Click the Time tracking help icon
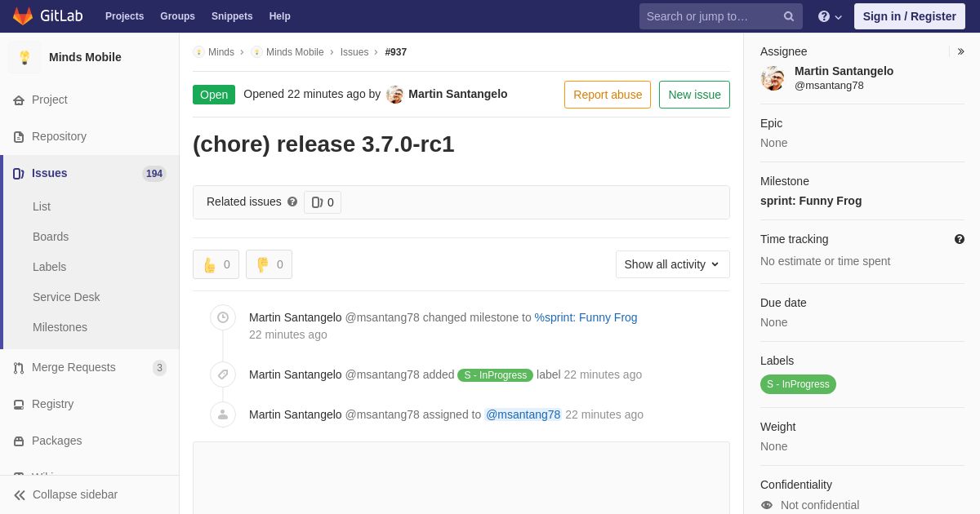Viewport: 980px width, 514px height. (x=960, y=239)
